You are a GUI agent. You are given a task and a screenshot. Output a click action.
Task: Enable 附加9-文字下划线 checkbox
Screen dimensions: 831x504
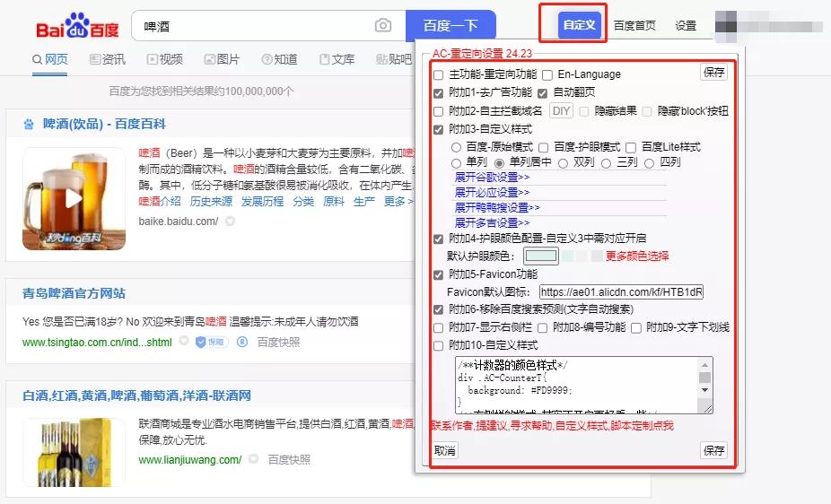click(636, 328)
